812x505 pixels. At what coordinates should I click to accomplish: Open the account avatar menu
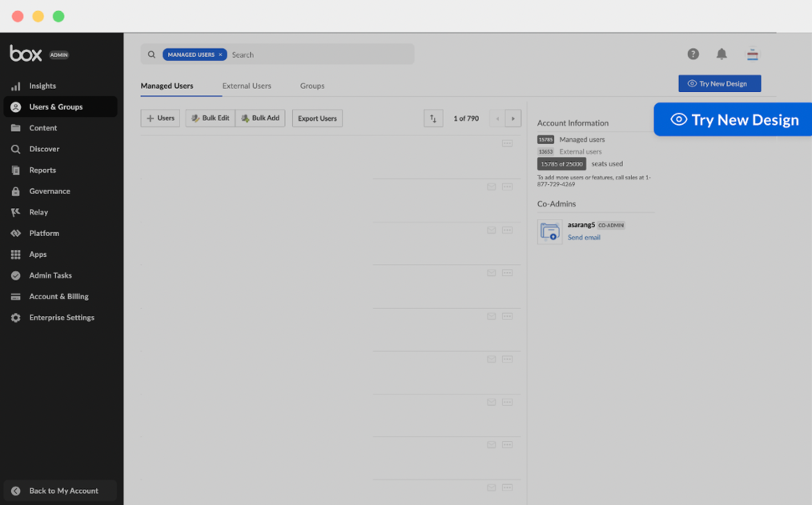[x=752, y=54]
